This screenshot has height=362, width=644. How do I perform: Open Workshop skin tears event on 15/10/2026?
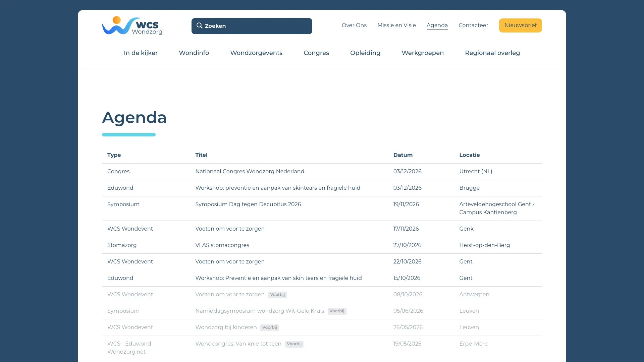click(x=278, y=278)
